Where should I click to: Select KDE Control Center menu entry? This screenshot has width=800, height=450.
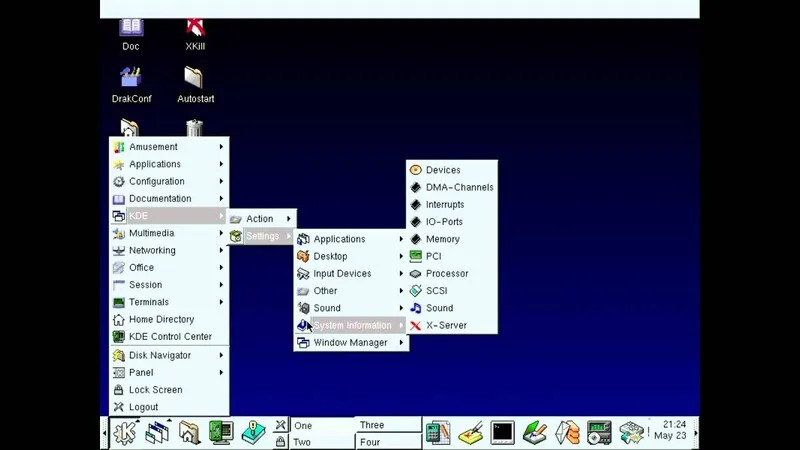(169, 337)
